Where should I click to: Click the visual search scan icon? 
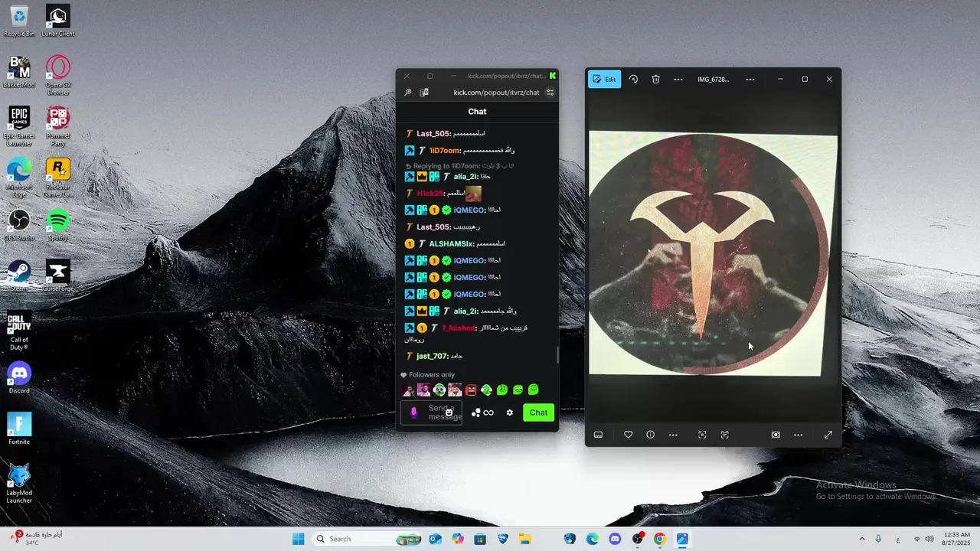tap(702, 435)
